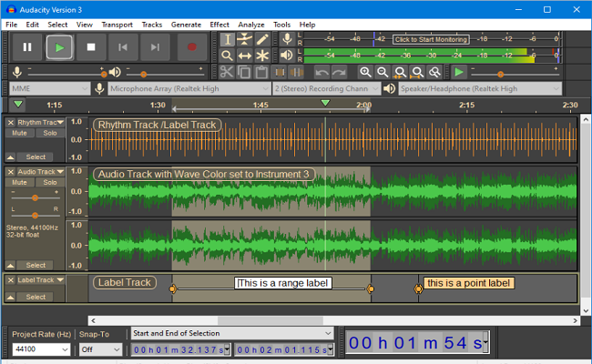The image size is (592, 364).
Task: Click the Undo arrow icon
Action: click(322, 72)
